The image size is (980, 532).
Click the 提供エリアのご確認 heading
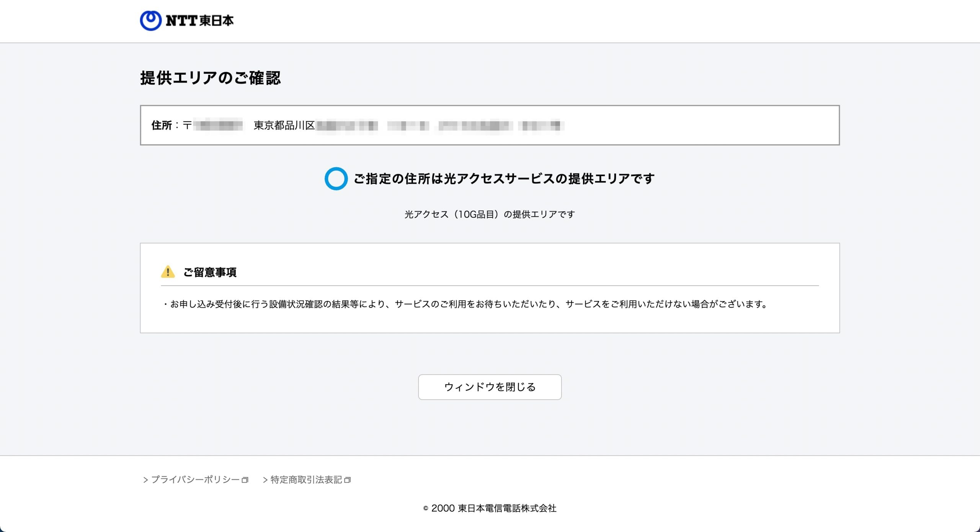click(x=211, y=78)
